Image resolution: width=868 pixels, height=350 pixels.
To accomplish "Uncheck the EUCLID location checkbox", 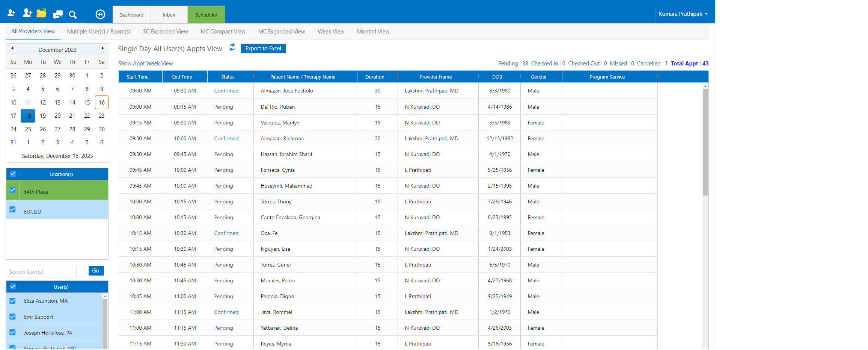I will 12,209.
